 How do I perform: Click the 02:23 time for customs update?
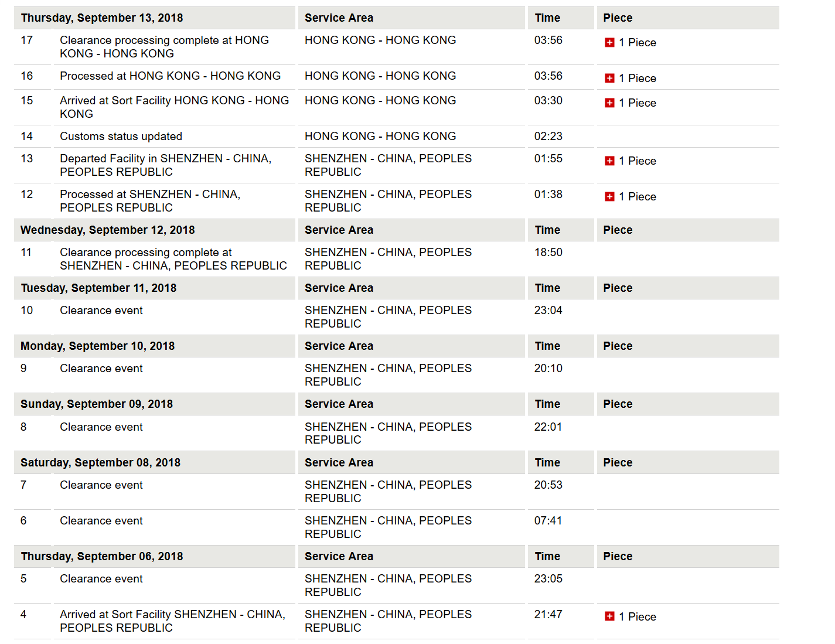click(548, 137)
